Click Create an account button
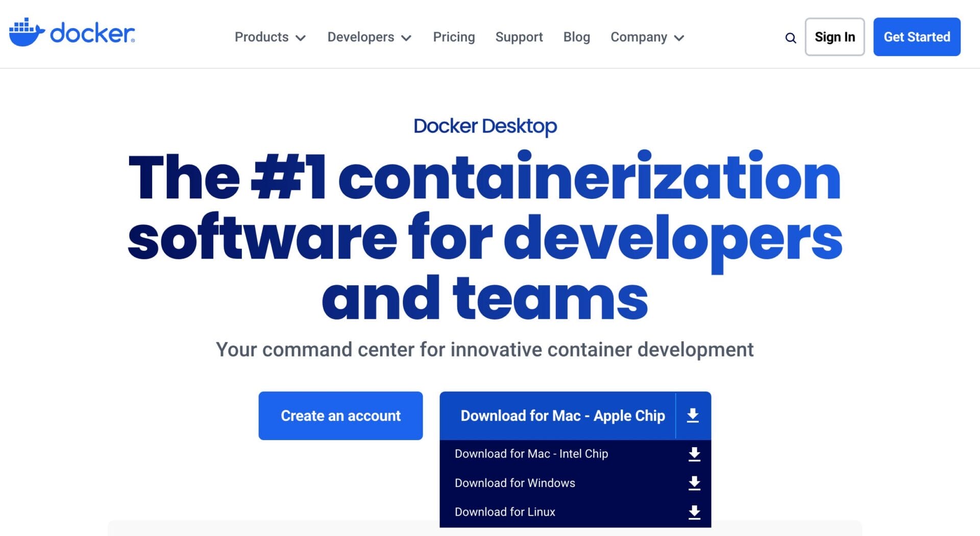980x536 pixels. 340,416
